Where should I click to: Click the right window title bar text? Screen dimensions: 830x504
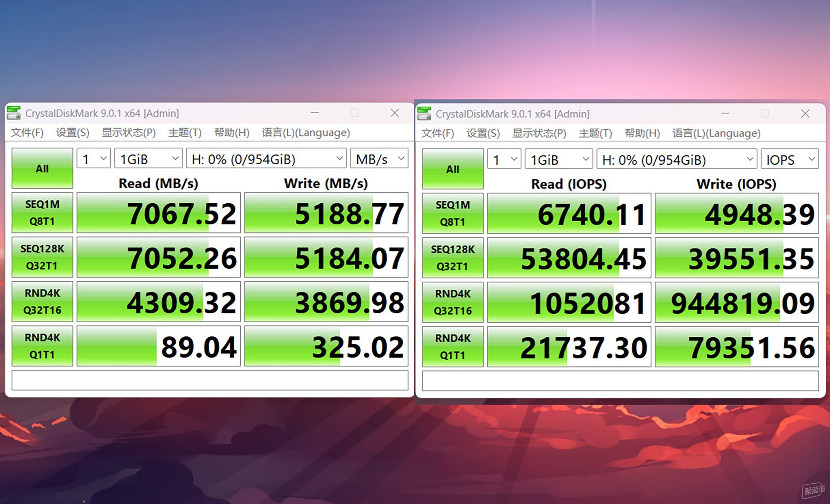(x=513, y=114)
